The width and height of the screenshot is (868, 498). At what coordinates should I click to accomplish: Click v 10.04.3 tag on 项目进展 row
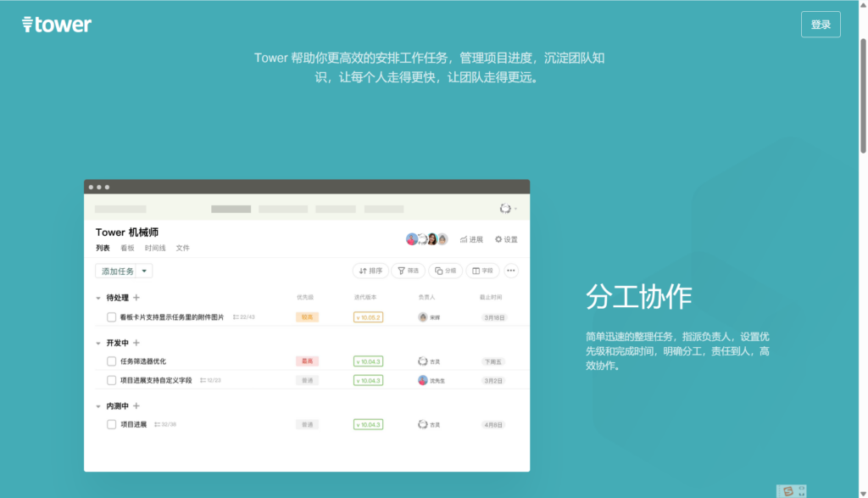click(x=368, y=424)
